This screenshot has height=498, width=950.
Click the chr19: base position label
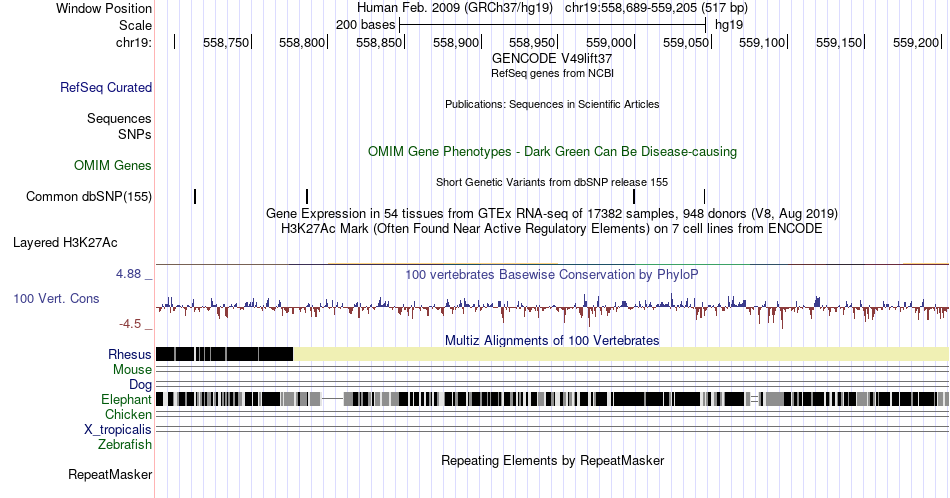tap(134, 42)
